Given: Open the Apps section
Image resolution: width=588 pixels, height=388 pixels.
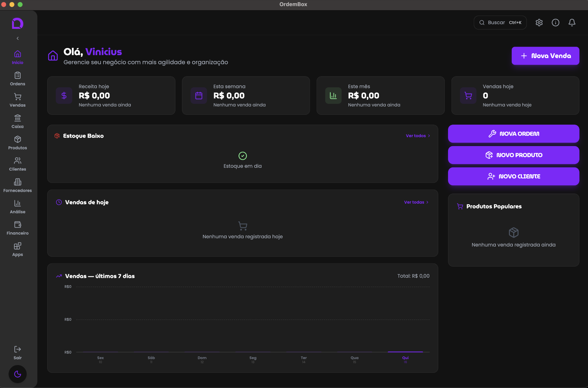Looking at the screenshot, I should click(x=17, y=250).
